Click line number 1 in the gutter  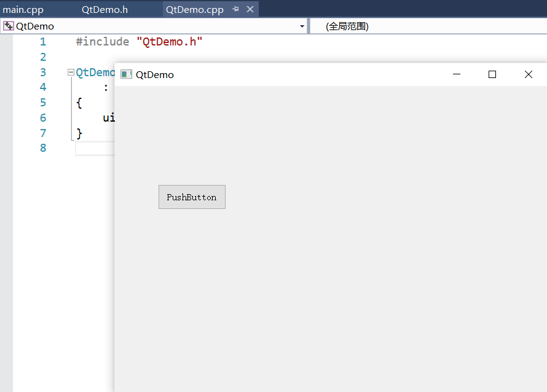click(43, 41)
